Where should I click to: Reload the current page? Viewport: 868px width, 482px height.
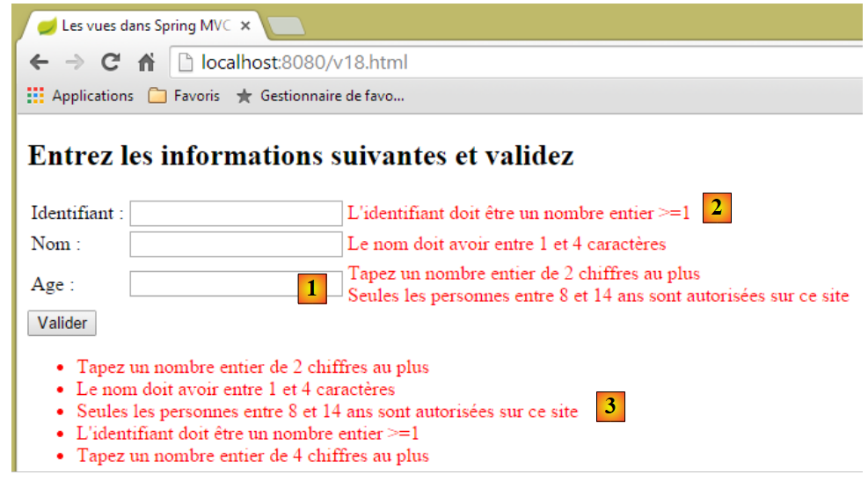[110, 62]
